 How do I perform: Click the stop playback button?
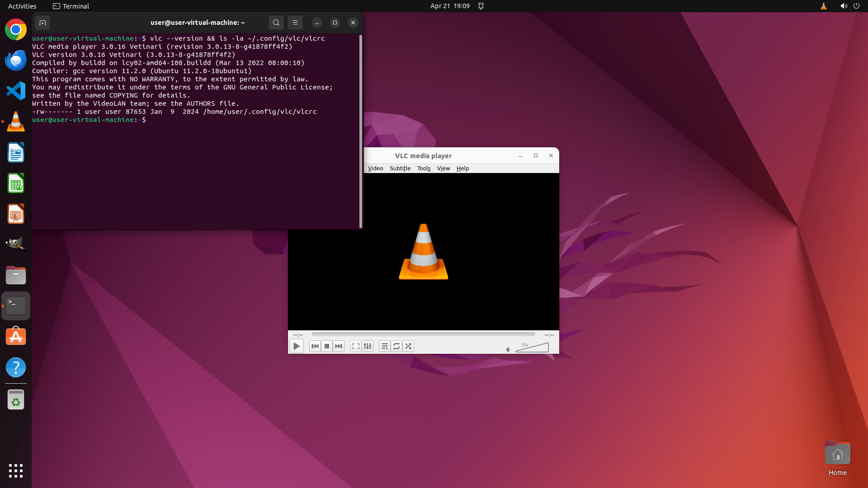point(327,346)
